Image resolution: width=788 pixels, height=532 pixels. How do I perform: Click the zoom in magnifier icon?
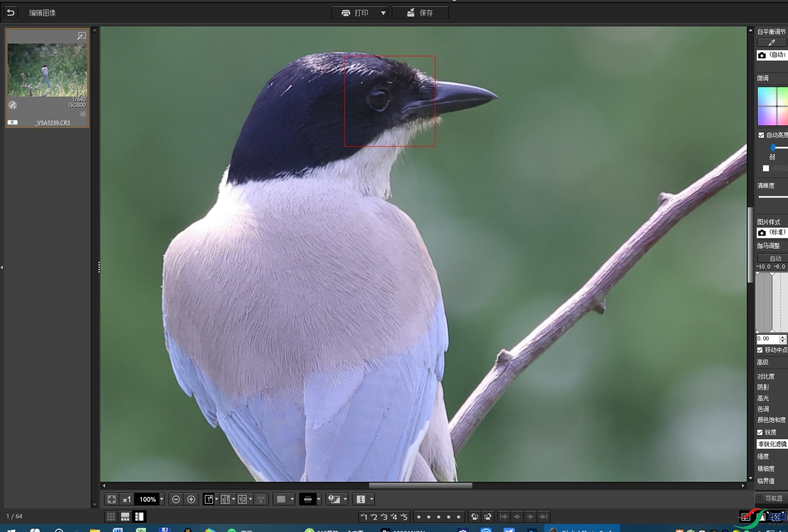click(x=191, y=499)
